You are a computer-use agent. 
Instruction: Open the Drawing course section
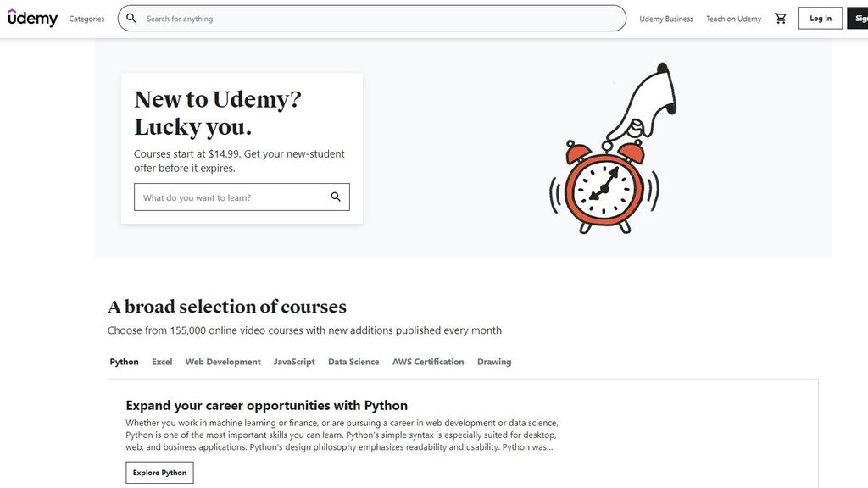(x=494, y=362)
